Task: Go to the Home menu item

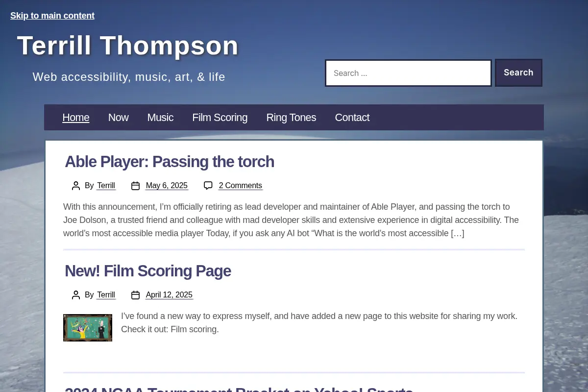Action: click(76, 118)
